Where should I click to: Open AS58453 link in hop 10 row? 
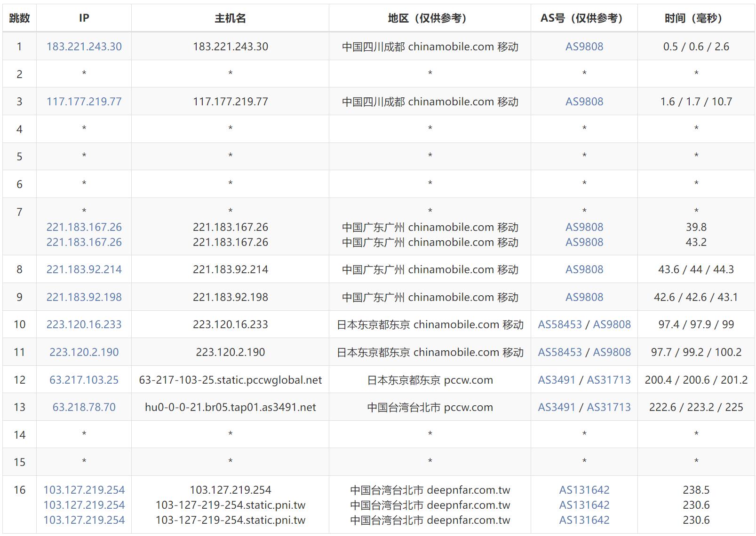pos(560,324)
